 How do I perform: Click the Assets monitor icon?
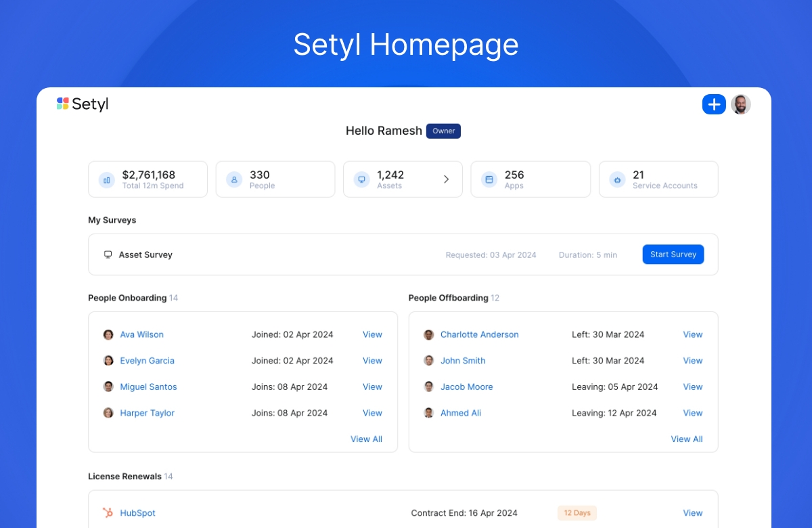361,179
